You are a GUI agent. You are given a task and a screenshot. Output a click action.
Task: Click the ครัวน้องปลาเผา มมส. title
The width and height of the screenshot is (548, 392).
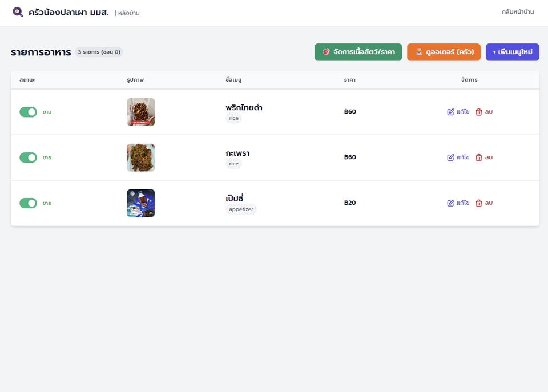(68, 13)
